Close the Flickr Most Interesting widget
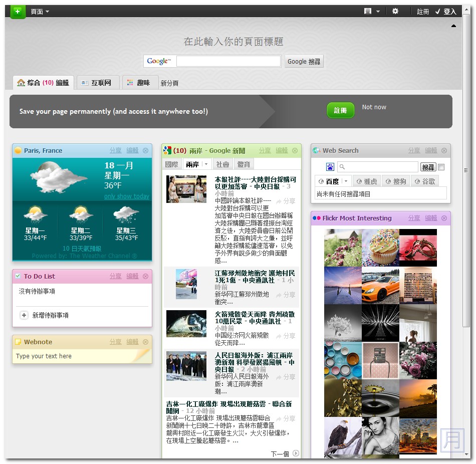The height and width of the screenshot is (464, 476). pyautogui.click(x=444, y=218)
